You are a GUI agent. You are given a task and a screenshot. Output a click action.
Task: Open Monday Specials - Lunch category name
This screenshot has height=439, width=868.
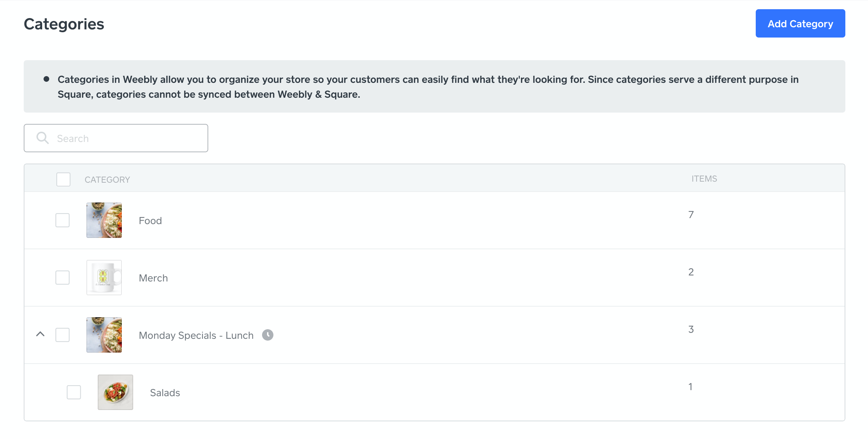tap(196, 335)
